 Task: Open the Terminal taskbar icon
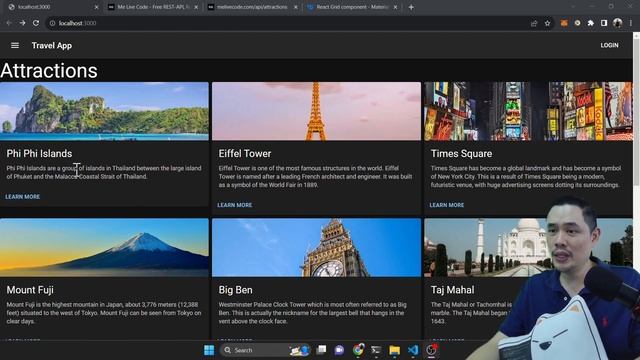pos(376,350)
